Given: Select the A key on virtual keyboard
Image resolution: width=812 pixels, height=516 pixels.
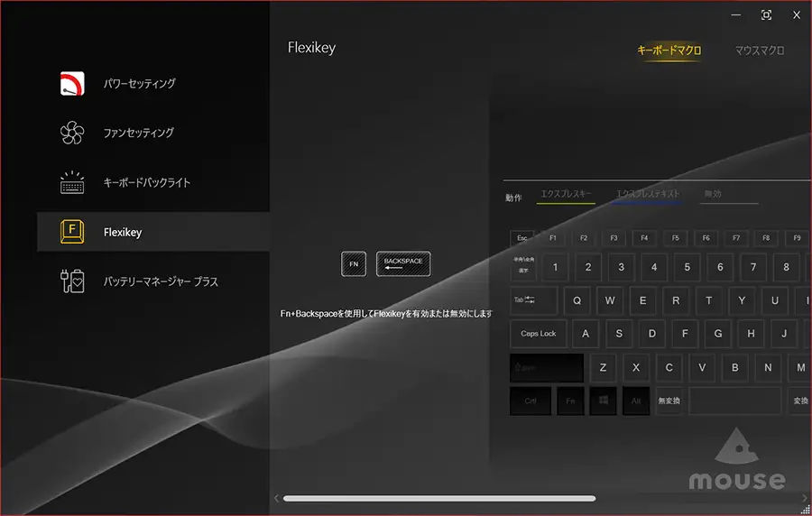Looking at the screenshot, I should 586,334.
